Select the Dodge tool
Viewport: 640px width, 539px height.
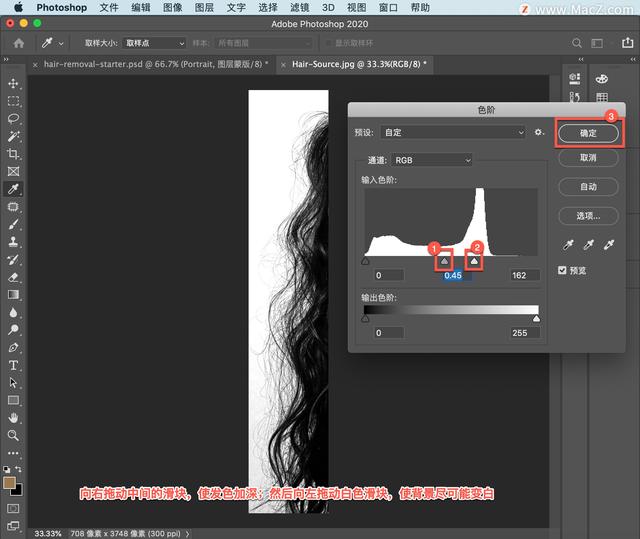tap(13, 330)
